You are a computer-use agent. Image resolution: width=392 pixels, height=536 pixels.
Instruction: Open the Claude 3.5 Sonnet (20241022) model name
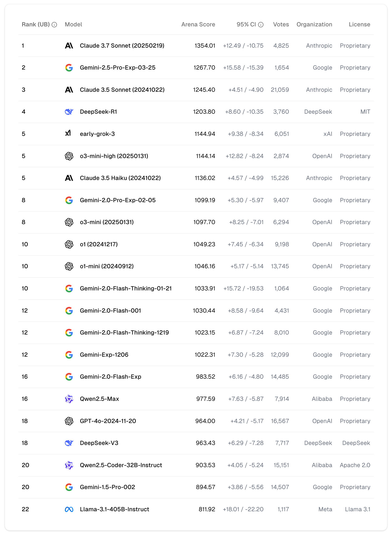[122, 90]
